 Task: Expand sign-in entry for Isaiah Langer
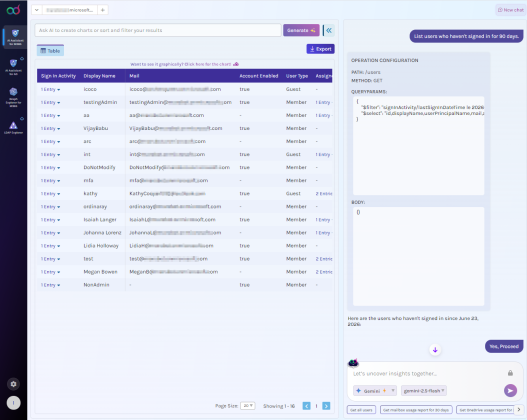(50, 220)
